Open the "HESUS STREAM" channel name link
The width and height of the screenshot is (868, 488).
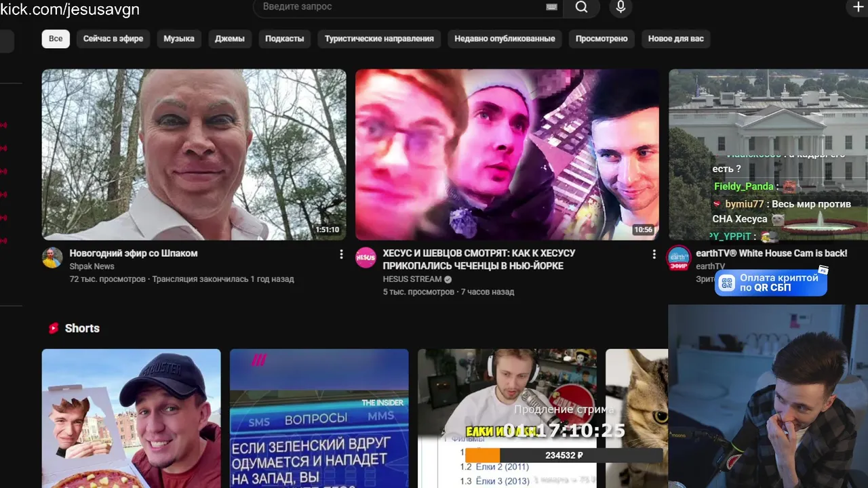click(412, 279)
